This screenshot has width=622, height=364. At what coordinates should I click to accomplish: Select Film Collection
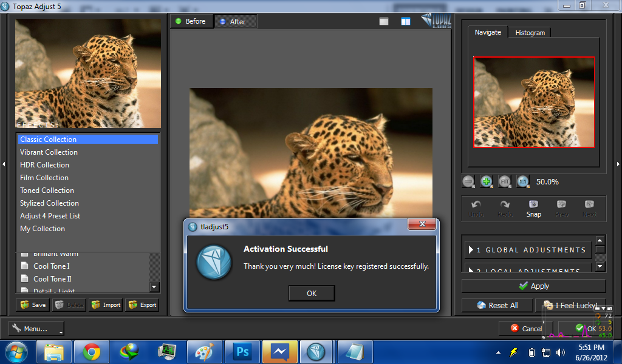88,177
